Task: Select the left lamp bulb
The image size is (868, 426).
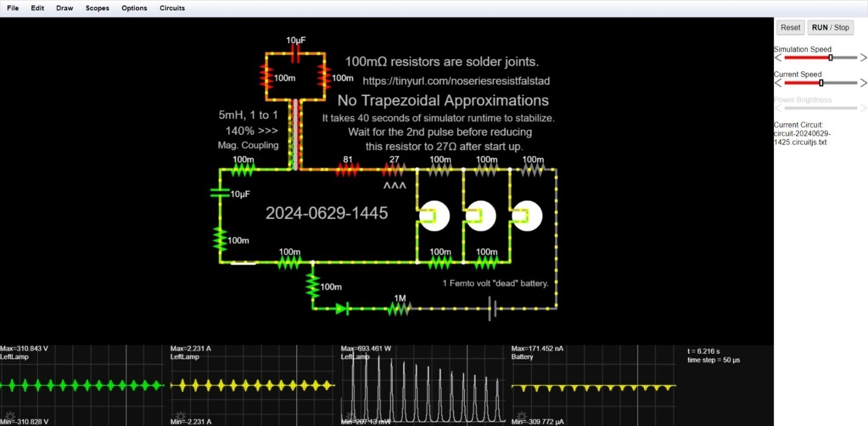Action: pyautogui.click(x=434, y=215)
